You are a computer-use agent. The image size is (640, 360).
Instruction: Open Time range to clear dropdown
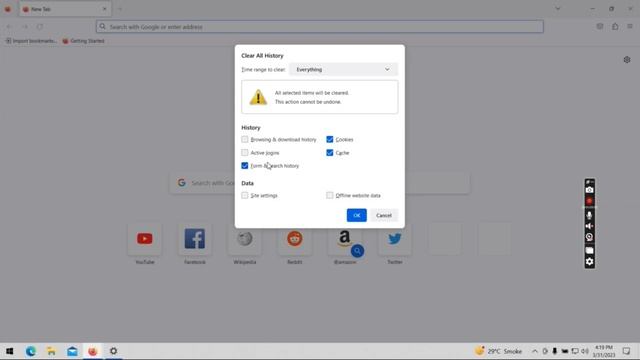[343, 69]
